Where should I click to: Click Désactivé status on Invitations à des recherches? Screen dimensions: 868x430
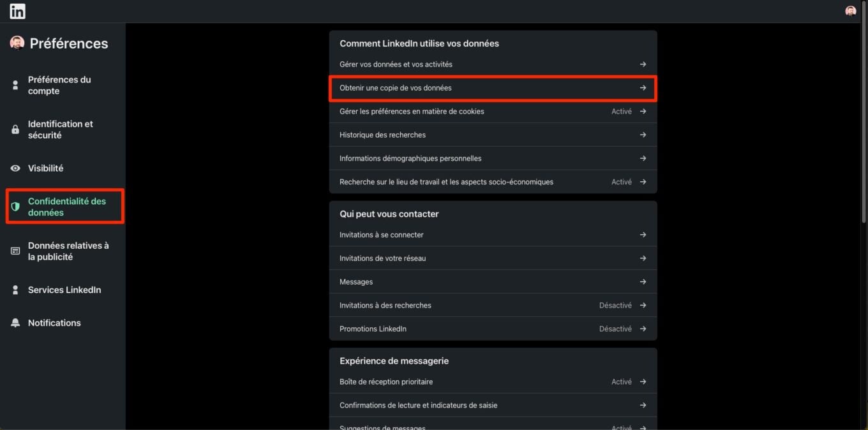click(615, 306)
